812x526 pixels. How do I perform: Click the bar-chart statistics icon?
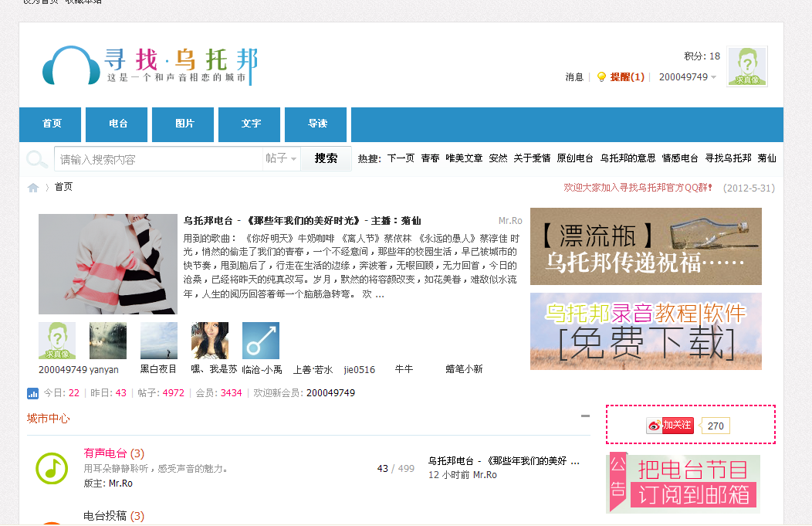(x=32, y=392)
